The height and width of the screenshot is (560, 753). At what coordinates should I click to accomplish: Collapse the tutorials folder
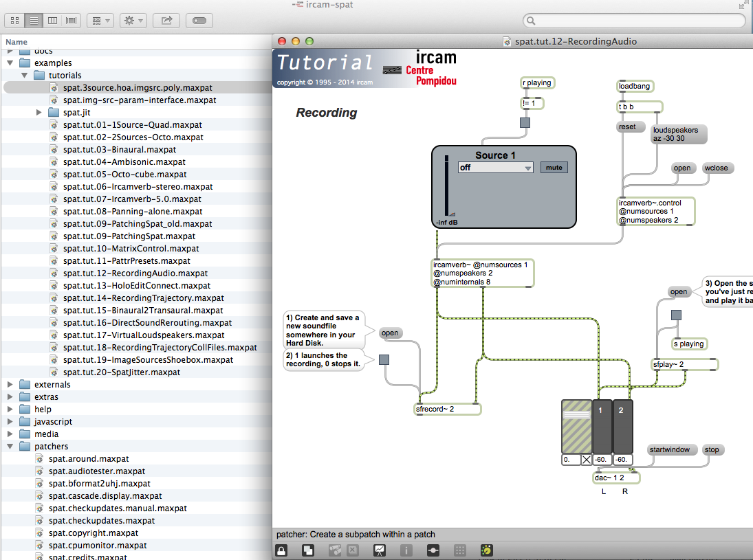(x=25, y=76)
